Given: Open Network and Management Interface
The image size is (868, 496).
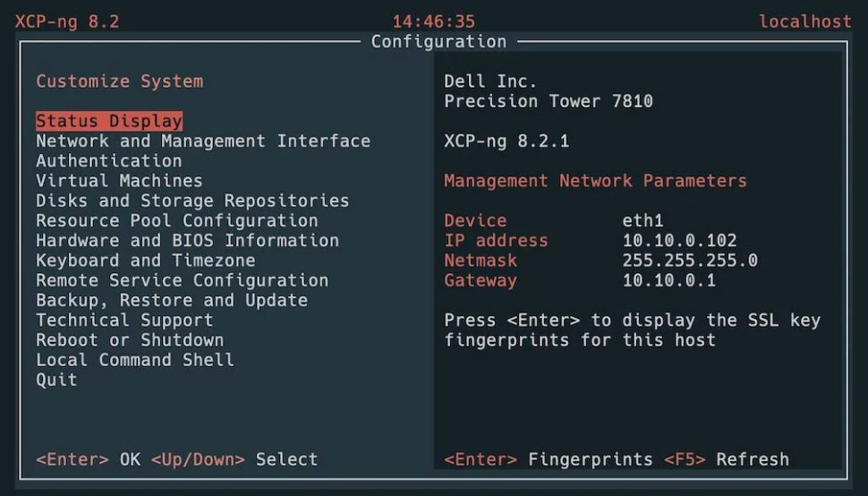Looking at the screenshot, I should pyautogui.click(x=203, y=141).
